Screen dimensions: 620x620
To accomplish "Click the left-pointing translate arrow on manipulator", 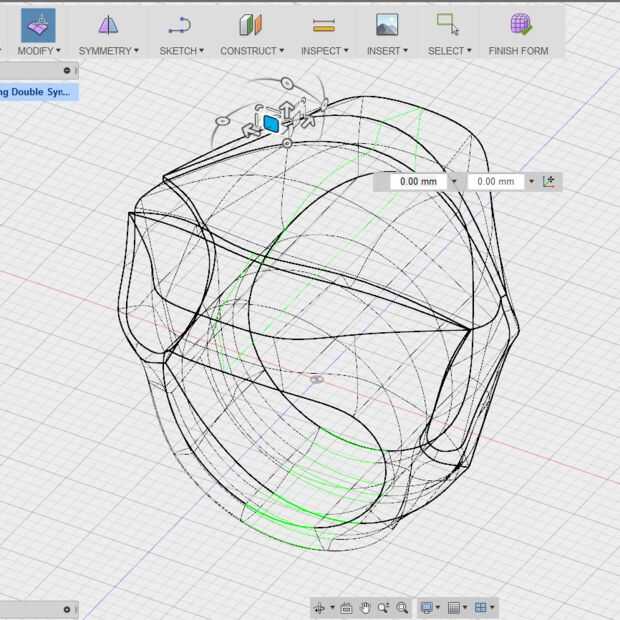I will 251,130.
